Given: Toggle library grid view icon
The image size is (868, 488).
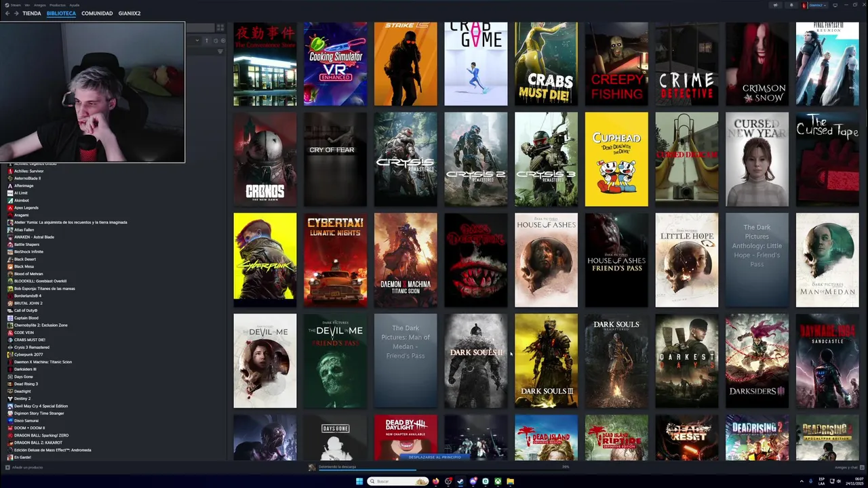Looking at the screenshot, I should (220, 28).
